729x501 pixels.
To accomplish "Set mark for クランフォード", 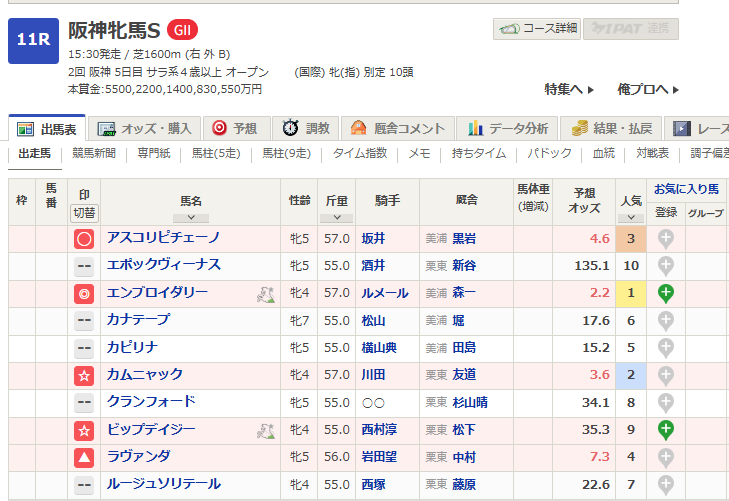I will [84, 403].
